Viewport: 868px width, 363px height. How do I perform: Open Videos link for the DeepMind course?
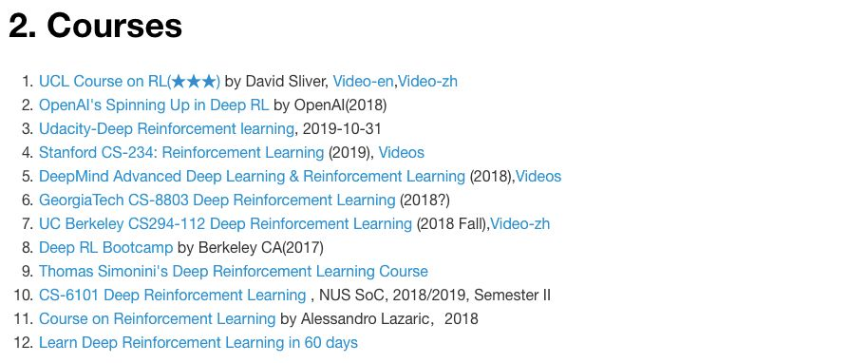538,176
